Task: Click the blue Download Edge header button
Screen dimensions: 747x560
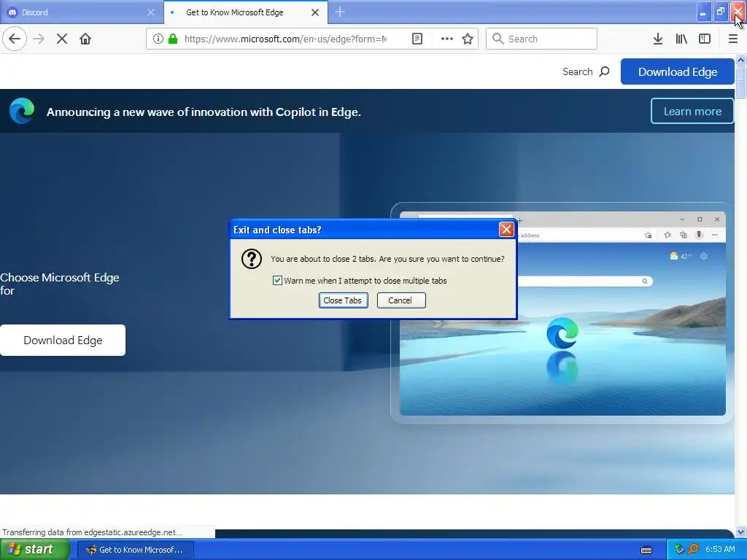Action: (678, 71)
